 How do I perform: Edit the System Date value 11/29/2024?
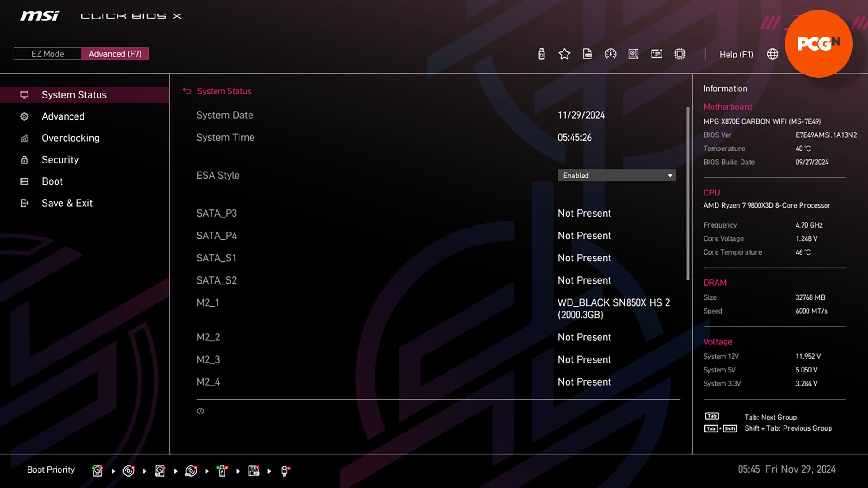(581, 115)
